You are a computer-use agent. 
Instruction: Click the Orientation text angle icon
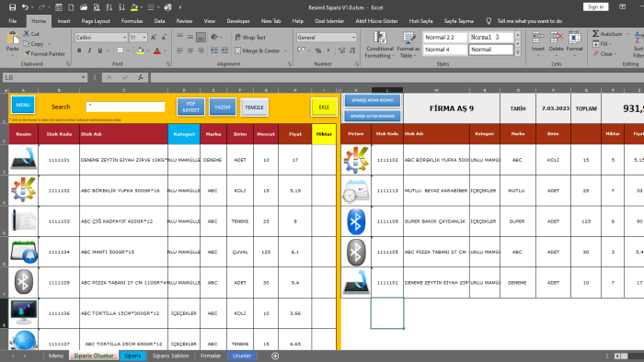coord(214,38)
